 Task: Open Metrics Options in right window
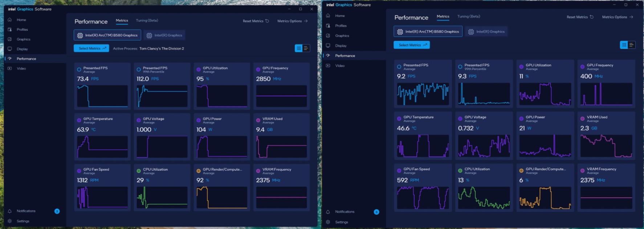[x=617, y=17]
